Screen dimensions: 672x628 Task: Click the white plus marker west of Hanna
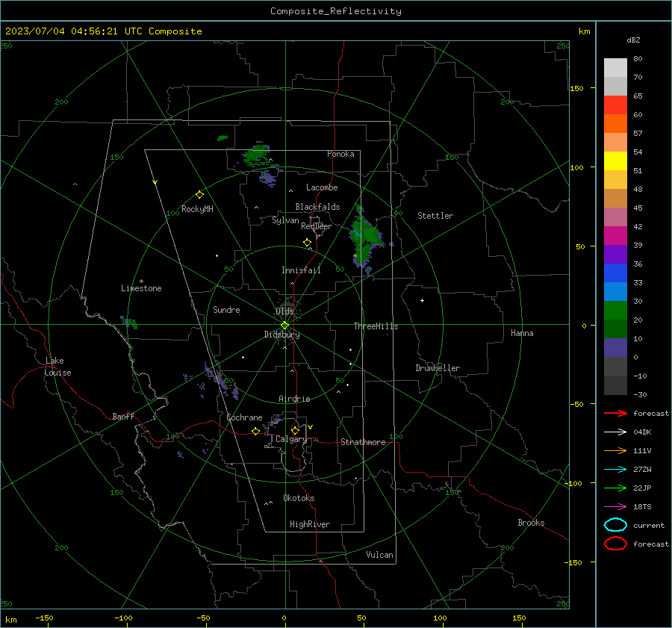[422, 300]
